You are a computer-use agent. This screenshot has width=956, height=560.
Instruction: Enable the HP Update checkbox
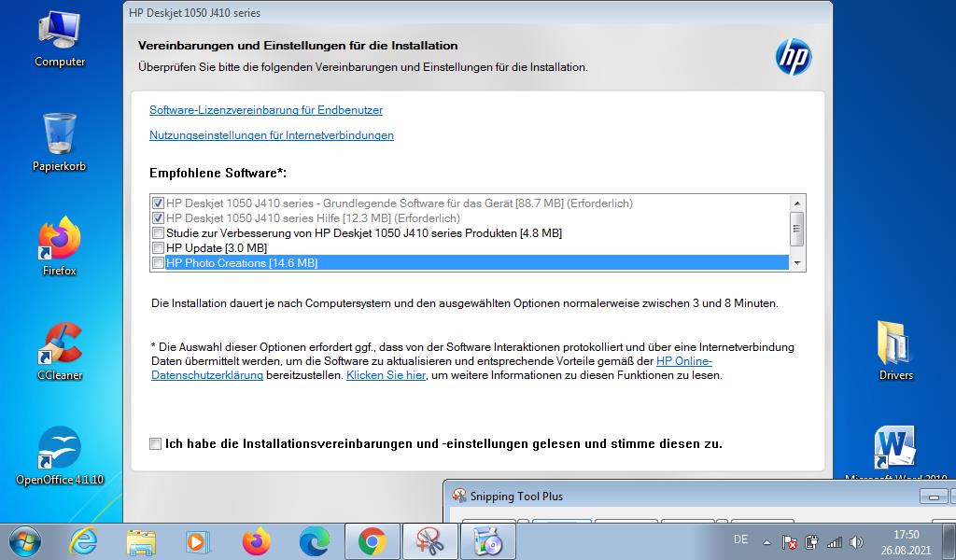[158, 248]
